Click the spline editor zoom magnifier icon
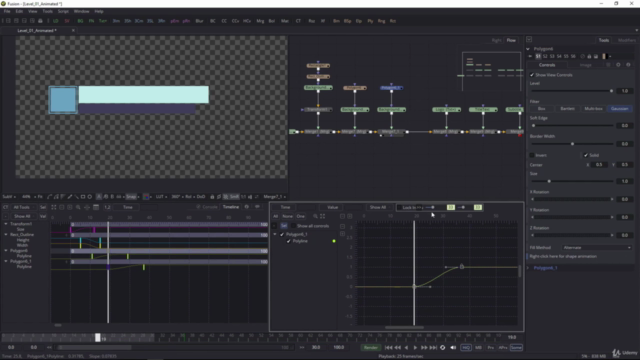The width and height of the screenshot is (640, 360). pos(315,216)
